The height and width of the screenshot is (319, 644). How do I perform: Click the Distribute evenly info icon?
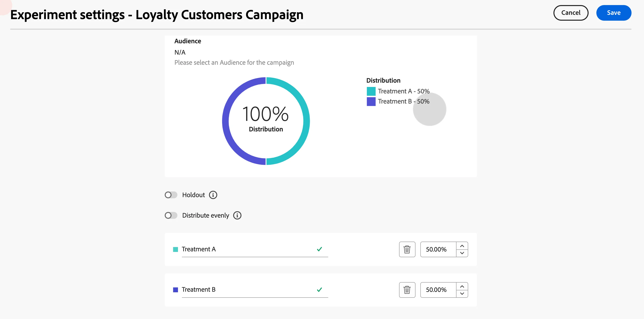(x=237, y=215)
